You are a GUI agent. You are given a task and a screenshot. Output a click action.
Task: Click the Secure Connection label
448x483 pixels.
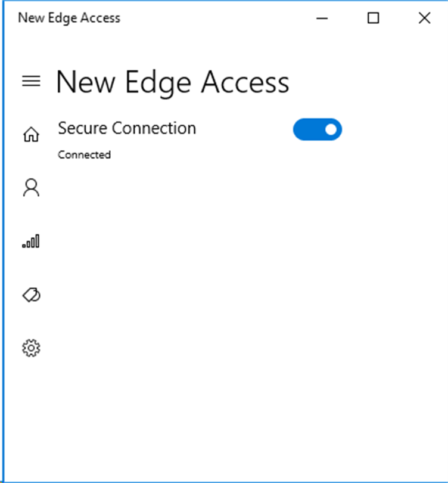coord(127,128)
